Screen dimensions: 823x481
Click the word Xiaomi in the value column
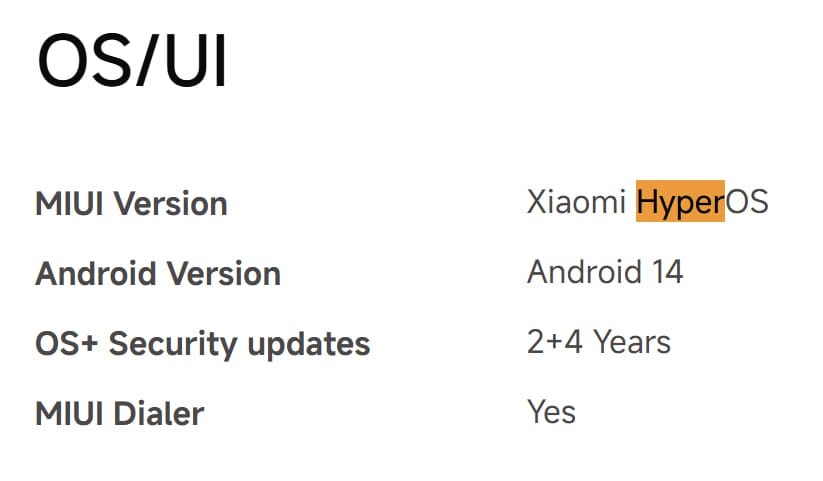(x=576, y=202)
